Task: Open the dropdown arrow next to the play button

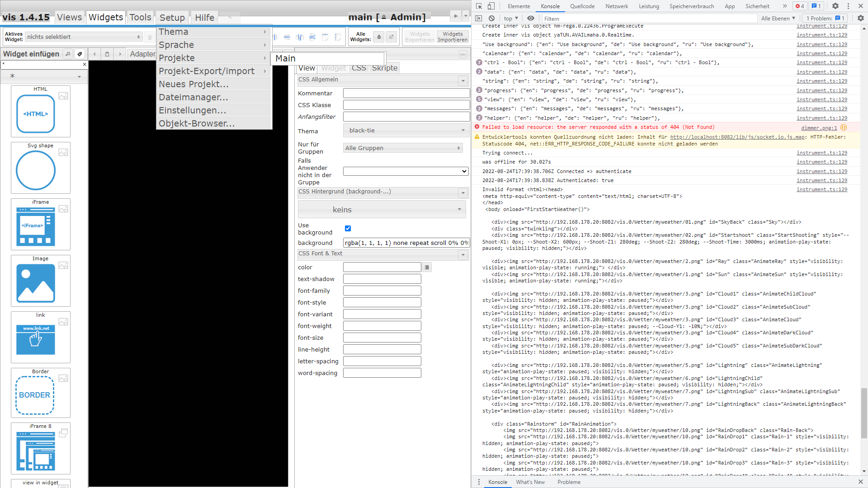Action: (x=466, y=16)
